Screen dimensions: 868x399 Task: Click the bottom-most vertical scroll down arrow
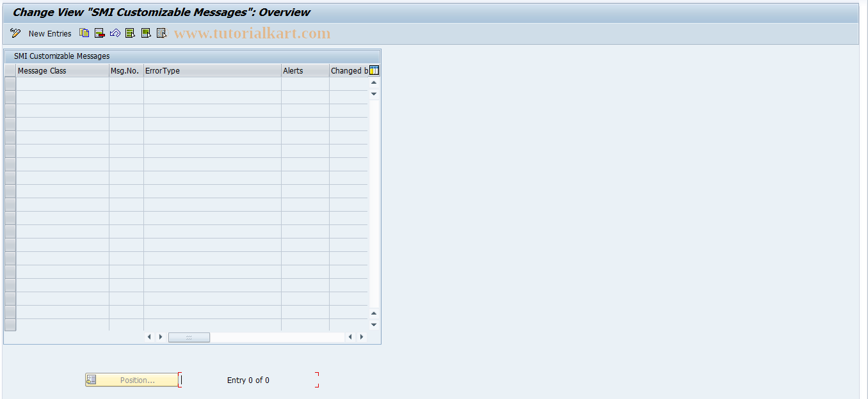click(x=374, y=325)
